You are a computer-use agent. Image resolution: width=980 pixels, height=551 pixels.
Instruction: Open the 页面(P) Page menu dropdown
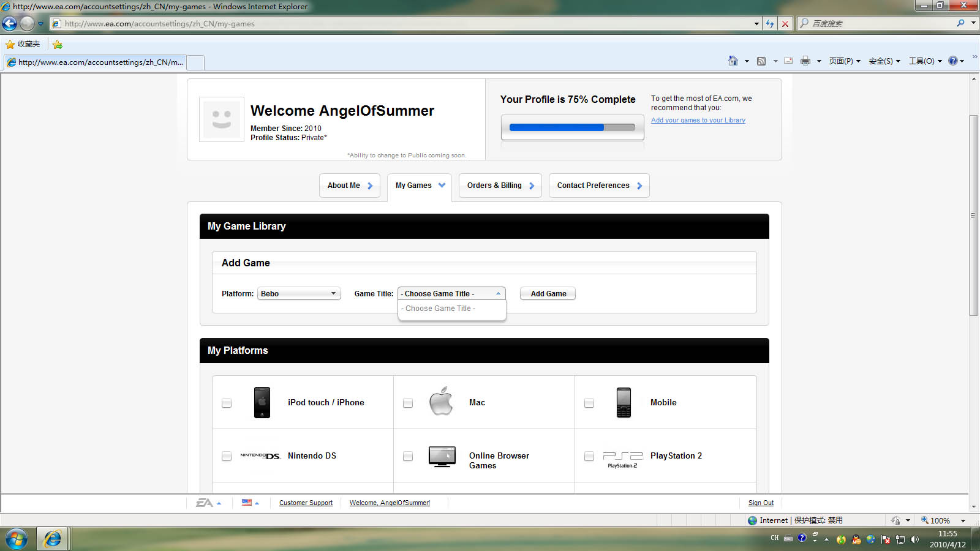pyautogui.click(x=845, y=61)
